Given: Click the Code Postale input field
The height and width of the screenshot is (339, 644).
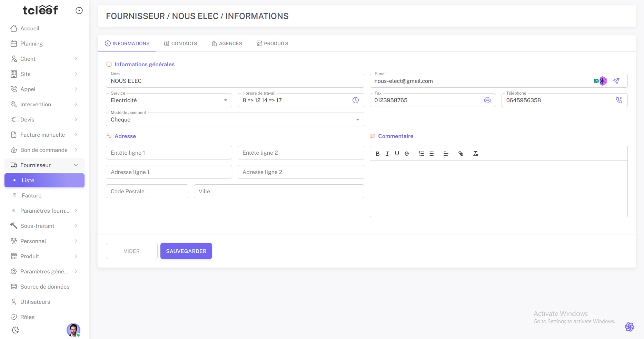Looking at the screenshot, I should click(147, 191).
